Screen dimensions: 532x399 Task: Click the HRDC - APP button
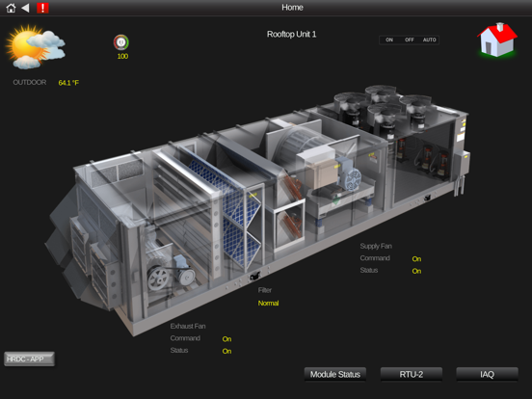click(x=29, y=359)
